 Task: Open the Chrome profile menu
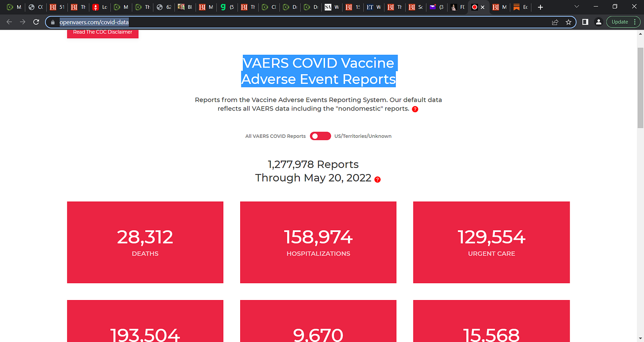pos(598,22)
